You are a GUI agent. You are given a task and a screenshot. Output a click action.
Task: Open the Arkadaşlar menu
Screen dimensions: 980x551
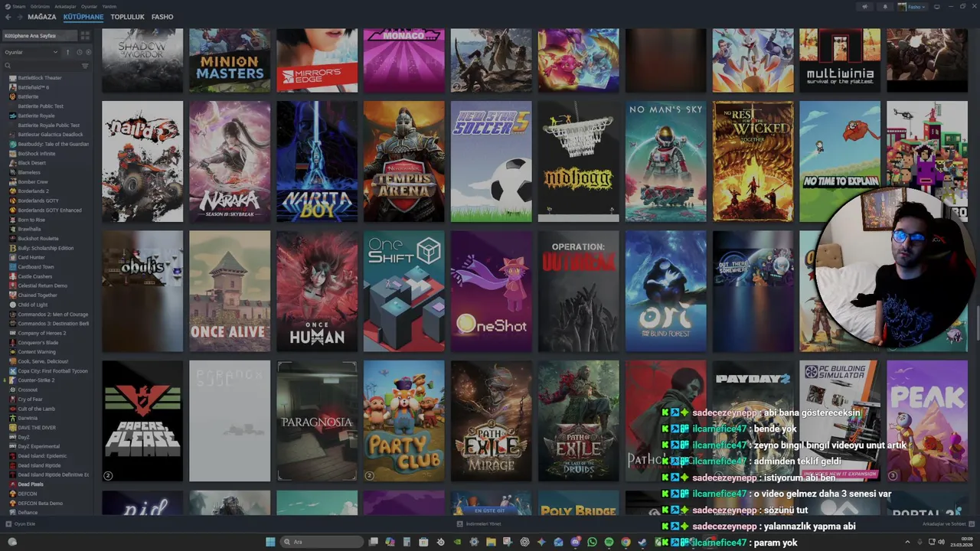coord(65,7)
